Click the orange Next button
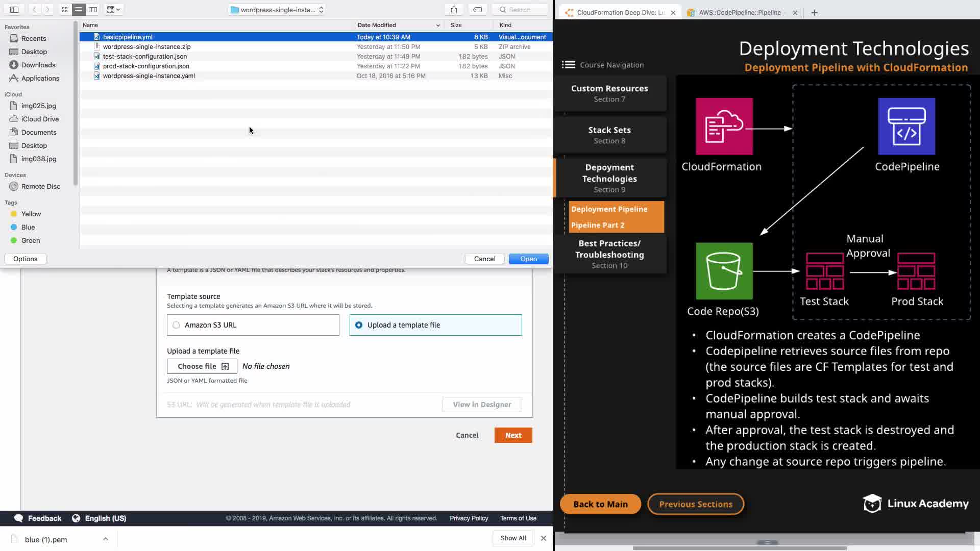The height and width of the screenshot is (551, 980). point(513,435)
